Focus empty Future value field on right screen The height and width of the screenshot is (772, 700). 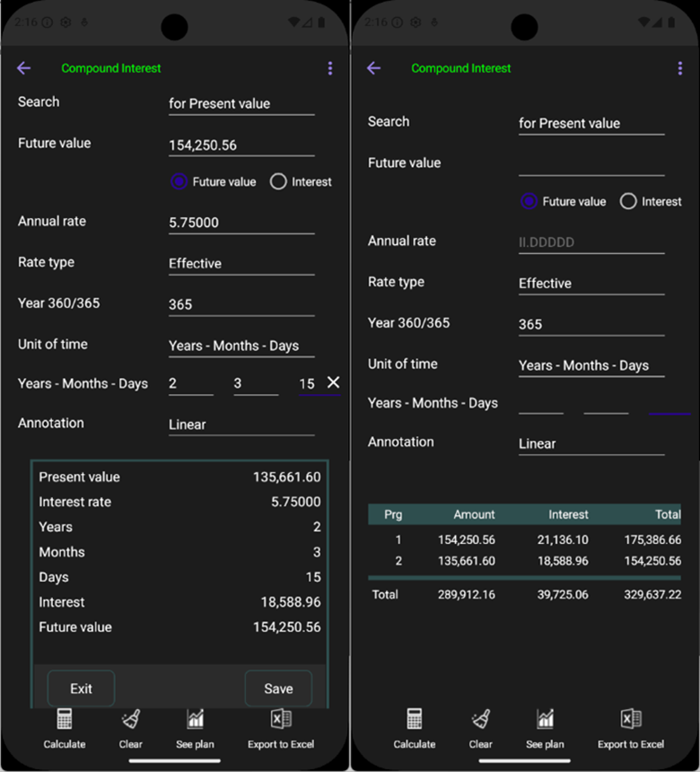591,165
